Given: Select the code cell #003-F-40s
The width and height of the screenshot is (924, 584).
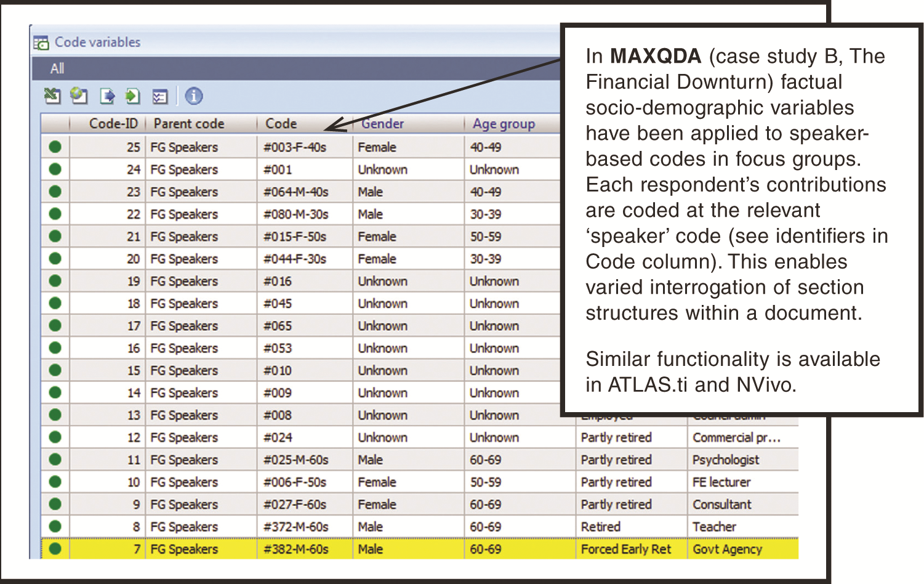Looking at the screenshot, I should tap(305, 147).
